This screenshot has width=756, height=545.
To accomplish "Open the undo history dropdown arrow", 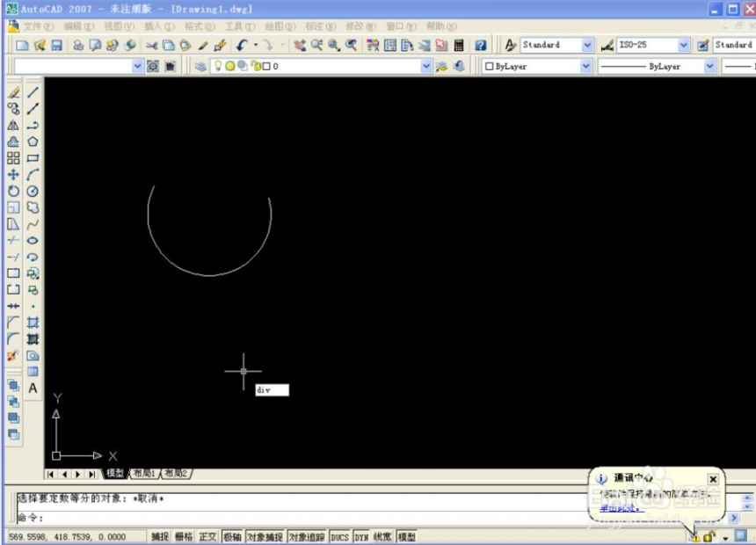I will pos(256,46).
